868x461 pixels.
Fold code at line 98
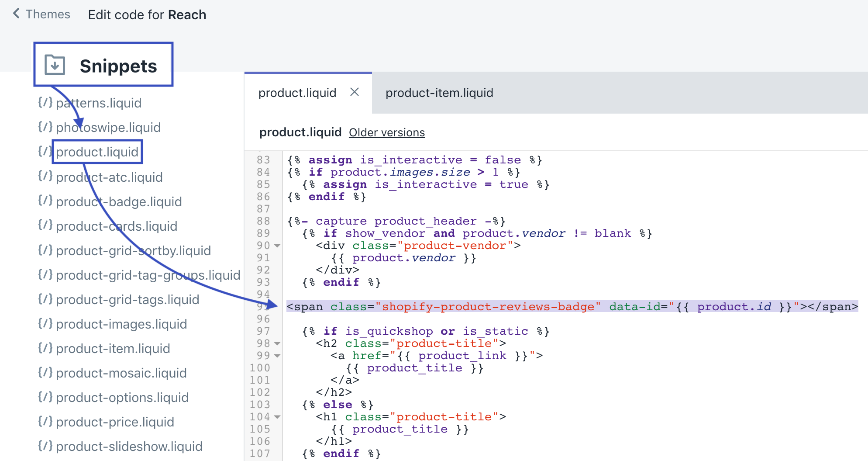(x=277, y=344)
